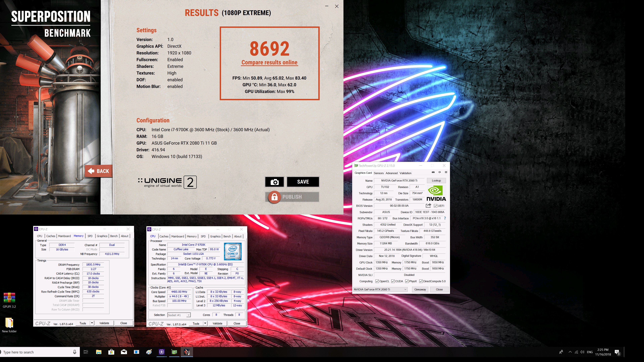The image size is (644, 362).
Task: Click the Superposition taskbar icon
Action: click(187, 352)
